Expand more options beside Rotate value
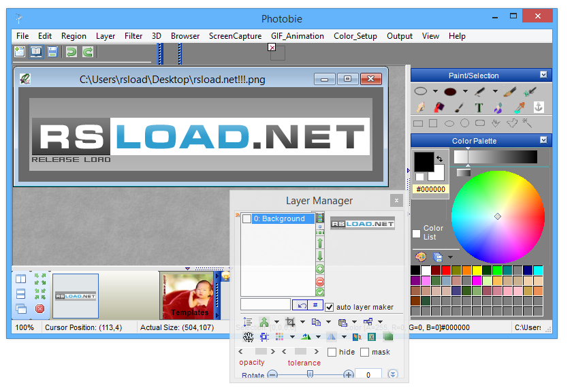The width and height of the screenshot is (574, 392). click(393, 374)
